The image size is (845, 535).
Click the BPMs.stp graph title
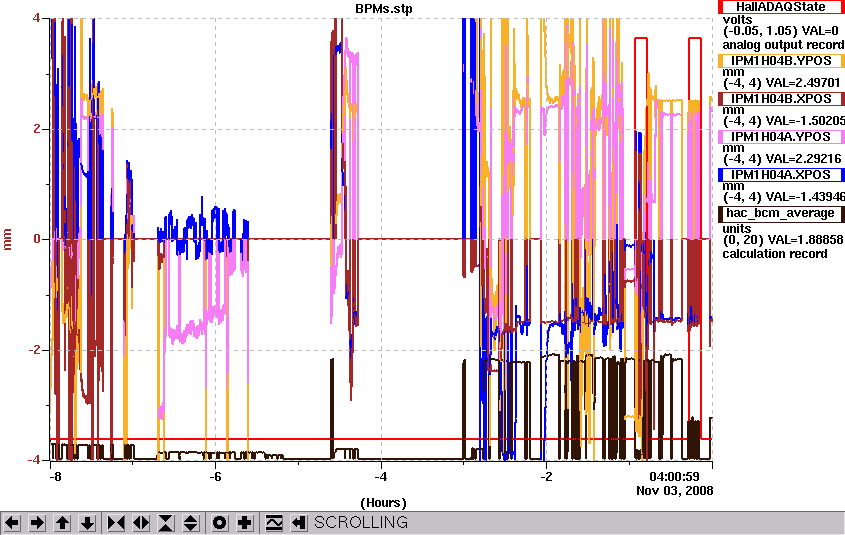tap(384, 9)
